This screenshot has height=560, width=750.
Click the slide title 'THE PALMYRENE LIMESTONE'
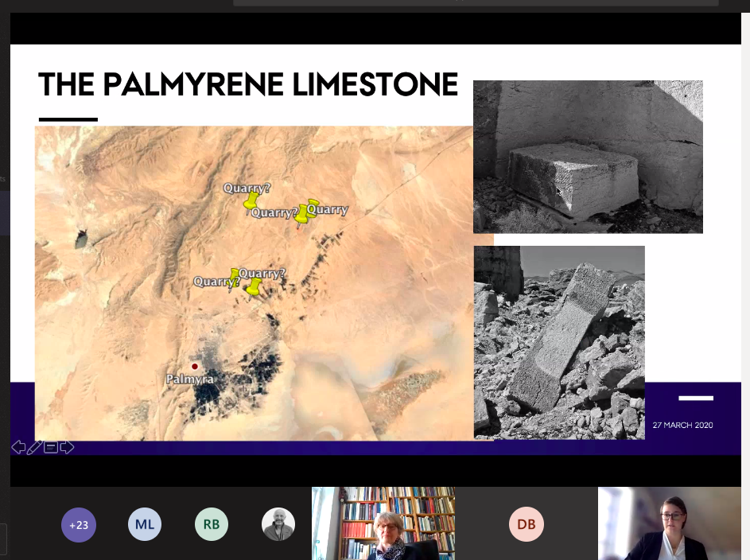248,84
